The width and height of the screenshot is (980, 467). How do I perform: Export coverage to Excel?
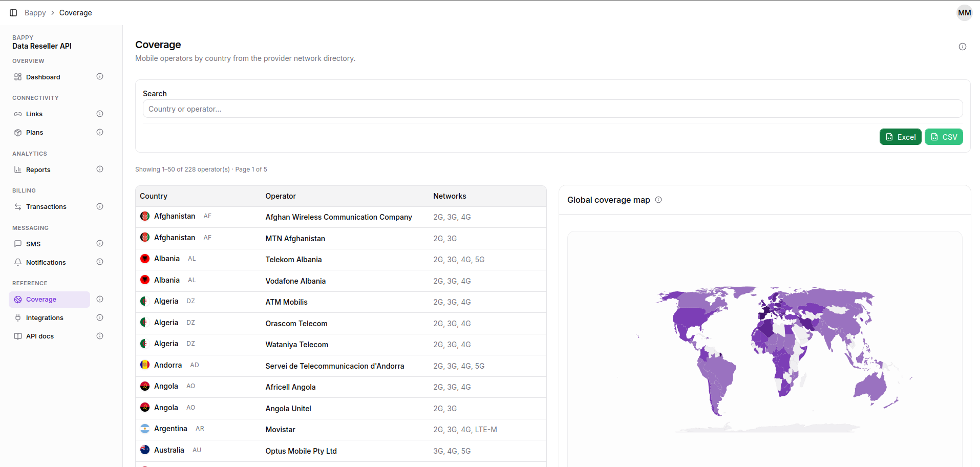point(900,137)
